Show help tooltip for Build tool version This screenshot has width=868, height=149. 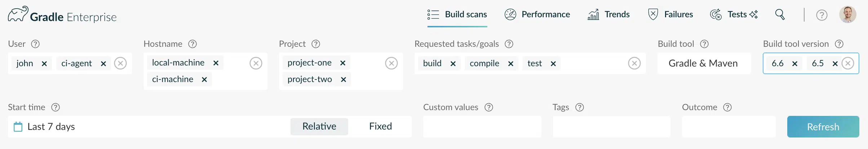click(839, 44)
